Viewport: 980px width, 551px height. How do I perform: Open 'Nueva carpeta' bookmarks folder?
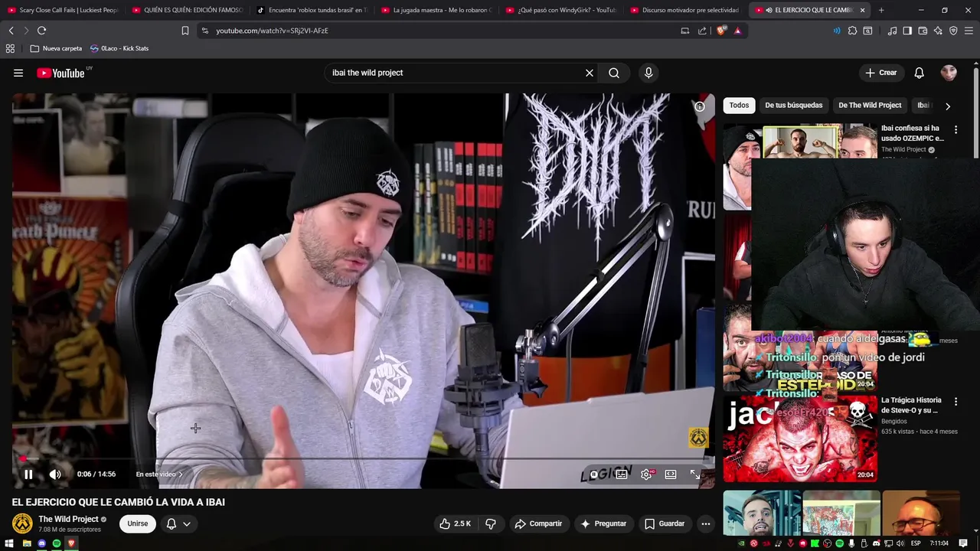[x=56, y=48]
